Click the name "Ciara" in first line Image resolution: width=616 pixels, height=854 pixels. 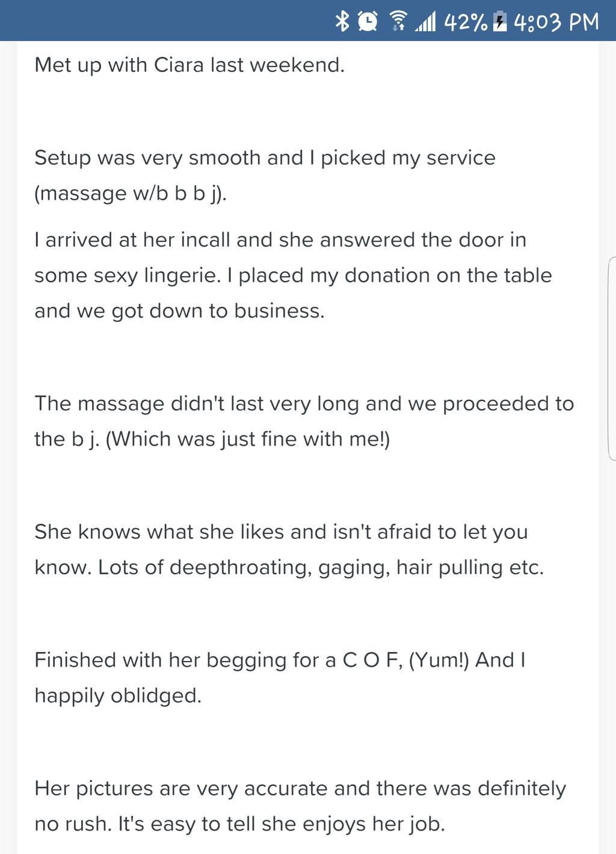pyautogui.click(x=179, y=65)
